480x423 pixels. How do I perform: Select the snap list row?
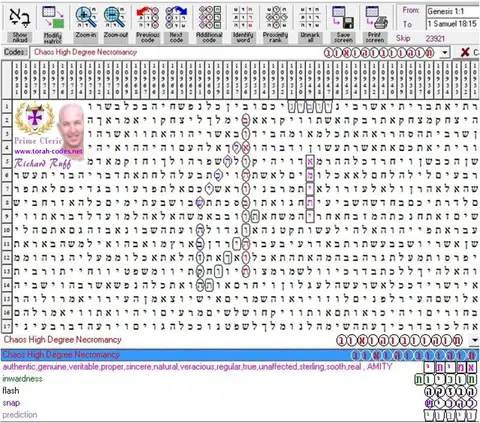[x=240, y=403]
